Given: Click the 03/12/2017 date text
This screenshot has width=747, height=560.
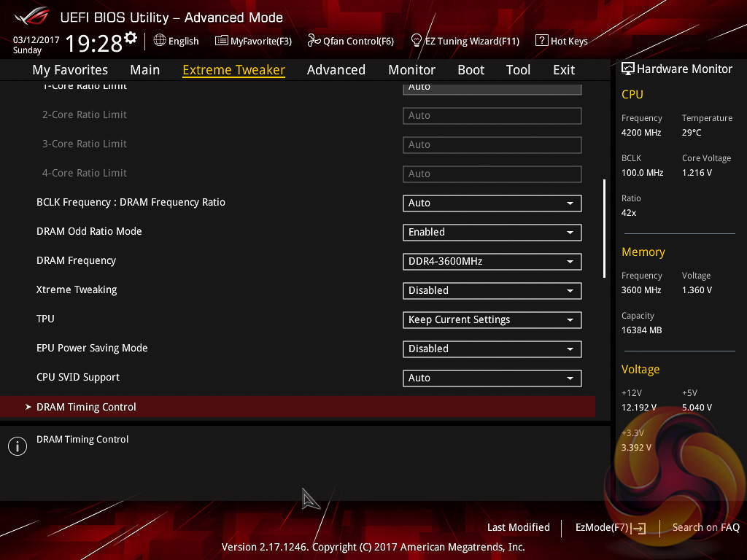Looking at the screenshot, I should (36, 39).
